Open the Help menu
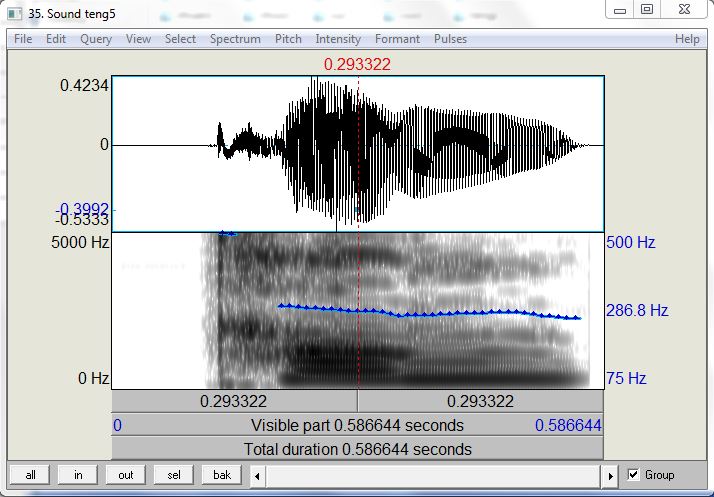The width and height of the screenshot is (714, 497). (687, 39)
